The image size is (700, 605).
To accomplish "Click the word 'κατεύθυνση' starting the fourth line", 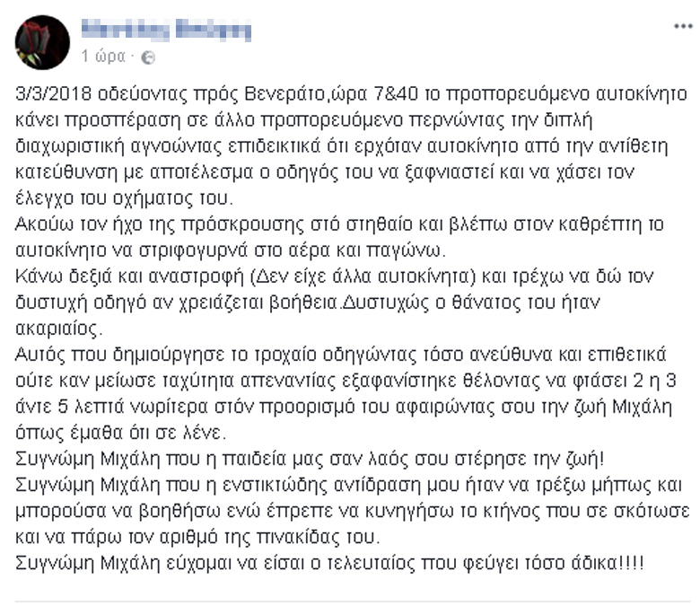I will point(66,172).
